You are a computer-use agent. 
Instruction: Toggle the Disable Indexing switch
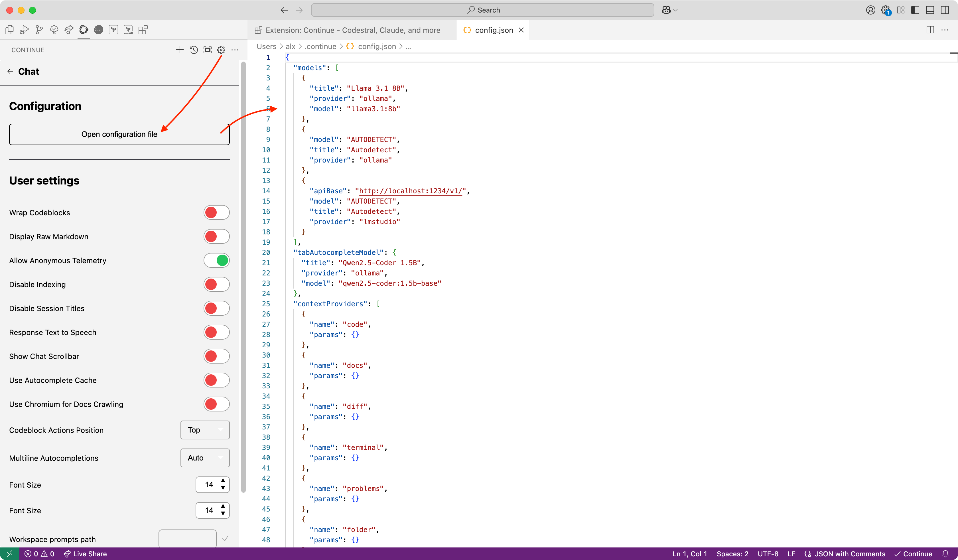point(216,284)
